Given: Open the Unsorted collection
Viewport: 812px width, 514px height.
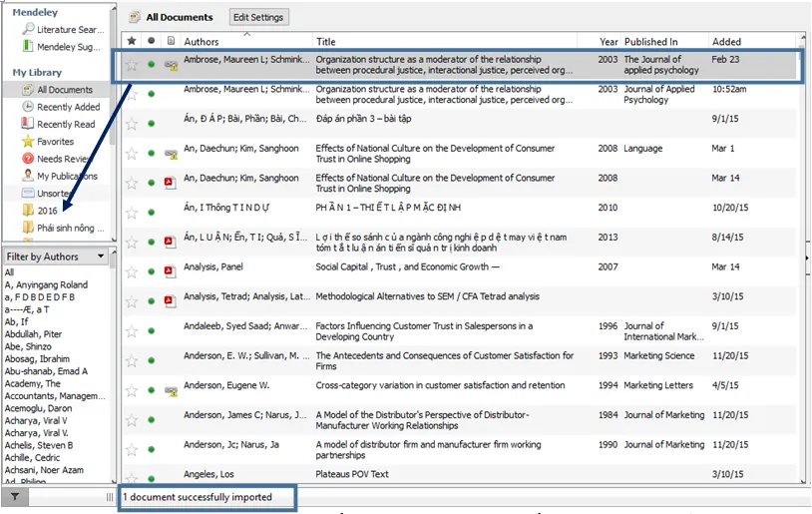Looking at the screenshot, I should coord(45,194).
